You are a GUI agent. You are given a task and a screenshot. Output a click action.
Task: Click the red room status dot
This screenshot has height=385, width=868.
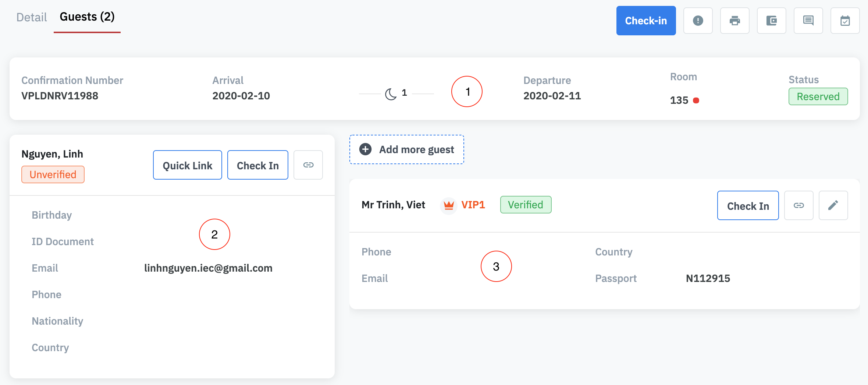(x=696, y=100)
